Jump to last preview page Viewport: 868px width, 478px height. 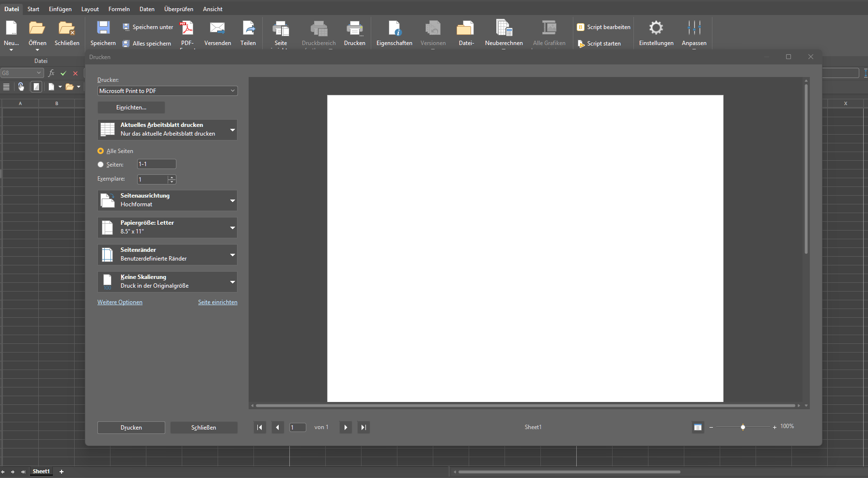pos(363,427)
